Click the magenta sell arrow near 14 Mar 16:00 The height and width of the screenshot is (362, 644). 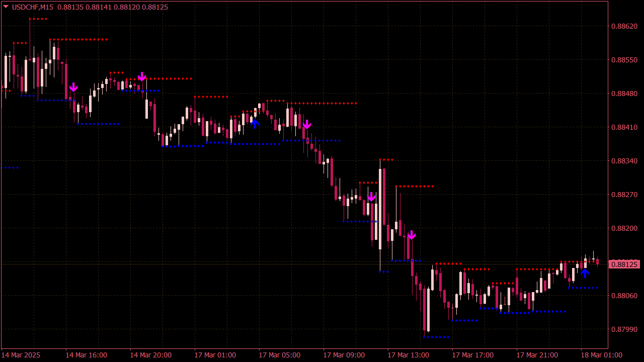(x=73, y=87)
